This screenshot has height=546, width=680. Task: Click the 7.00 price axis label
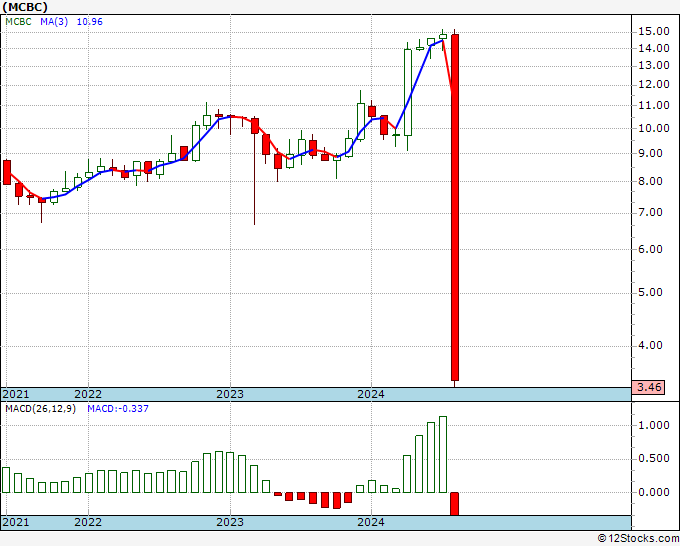651,213
